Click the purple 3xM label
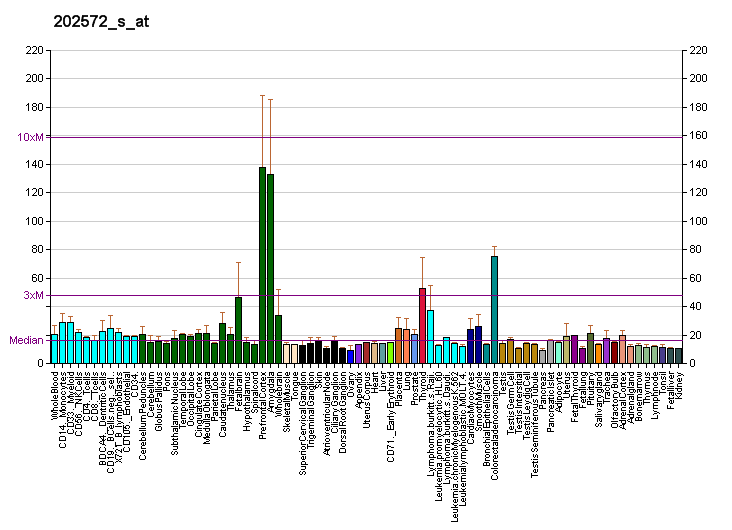The height and width of the screenshot is (530, 732). 33,295
